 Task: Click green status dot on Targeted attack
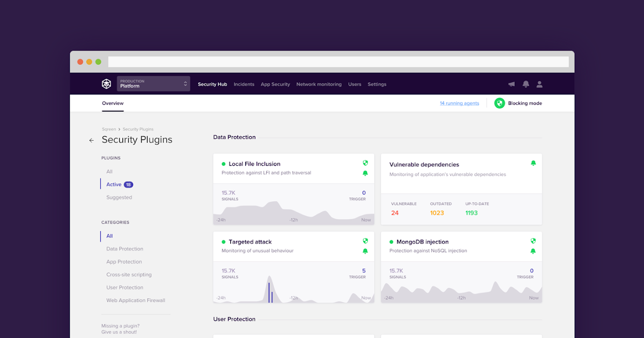(x=224, y=242)
